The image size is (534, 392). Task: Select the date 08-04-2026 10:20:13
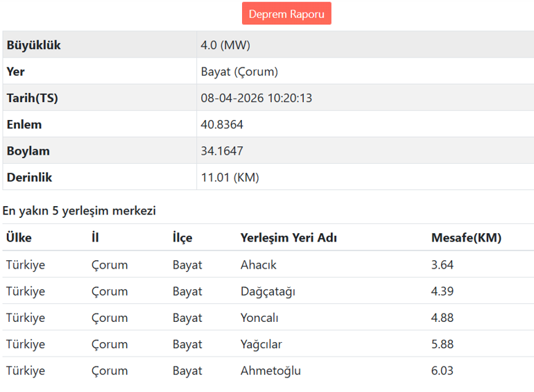pyautogui.click(x=257, y=99)
